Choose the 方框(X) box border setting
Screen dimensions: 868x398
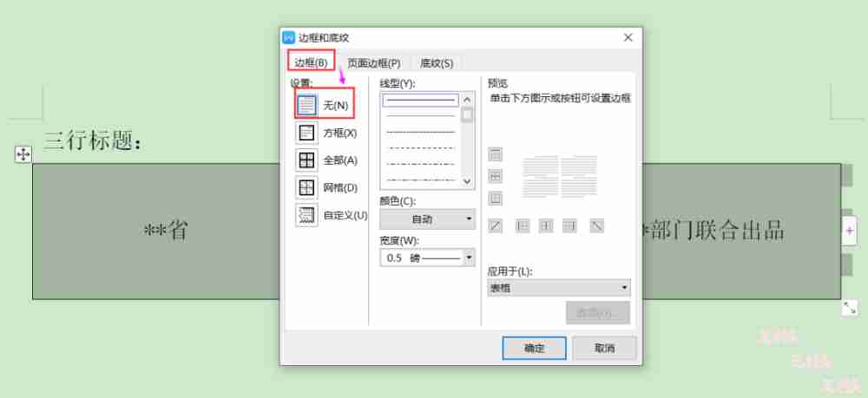click(306, 133)
